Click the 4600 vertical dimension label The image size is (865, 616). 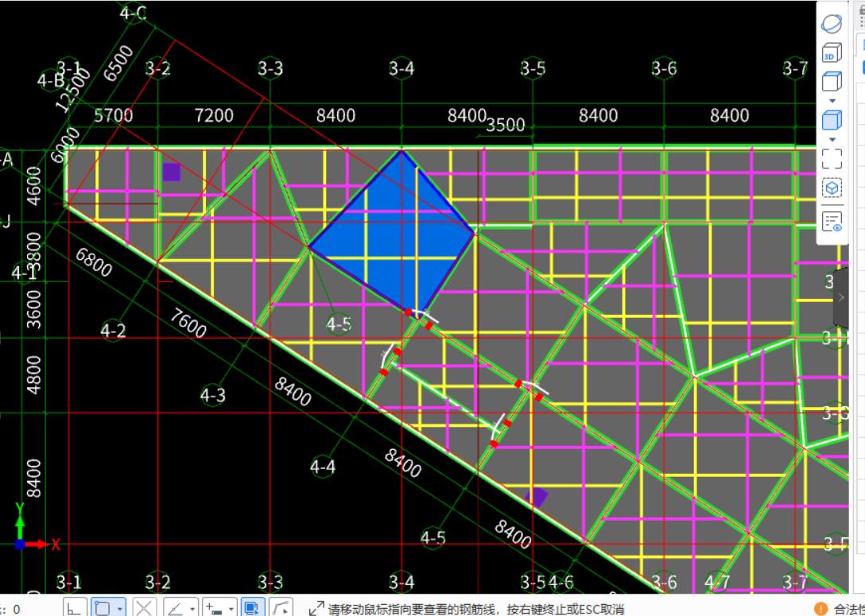tap(33, 186)
